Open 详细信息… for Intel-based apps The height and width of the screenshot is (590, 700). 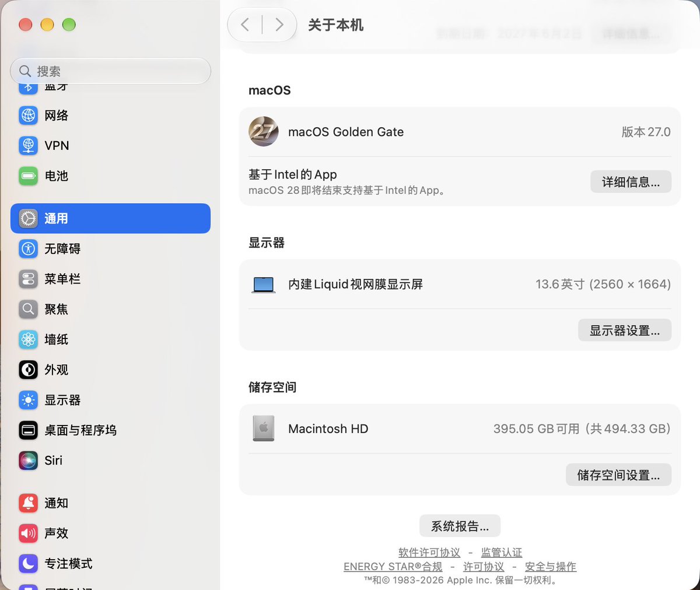pos(631,181)
